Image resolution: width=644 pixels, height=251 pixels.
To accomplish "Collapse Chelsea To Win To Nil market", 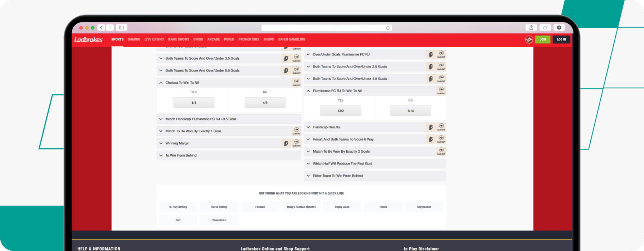I will point(229,83).
